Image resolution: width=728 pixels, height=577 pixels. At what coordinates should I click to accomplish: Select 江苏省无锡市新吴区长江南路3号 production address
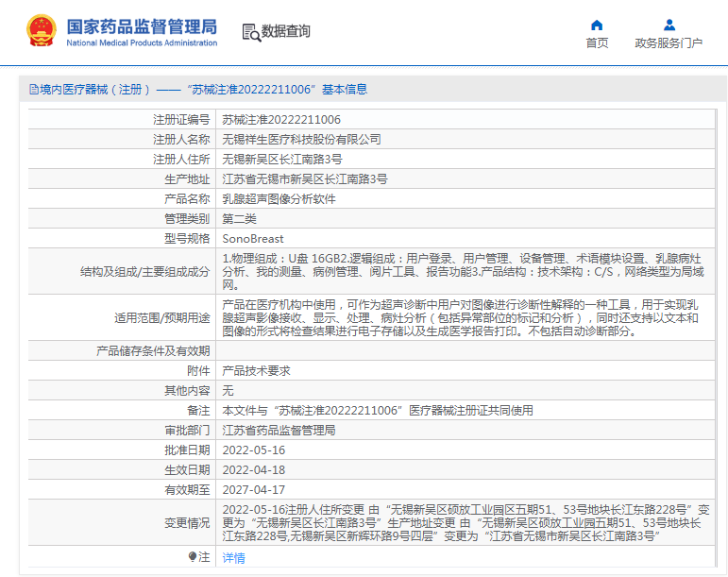(x=305, y=179)
